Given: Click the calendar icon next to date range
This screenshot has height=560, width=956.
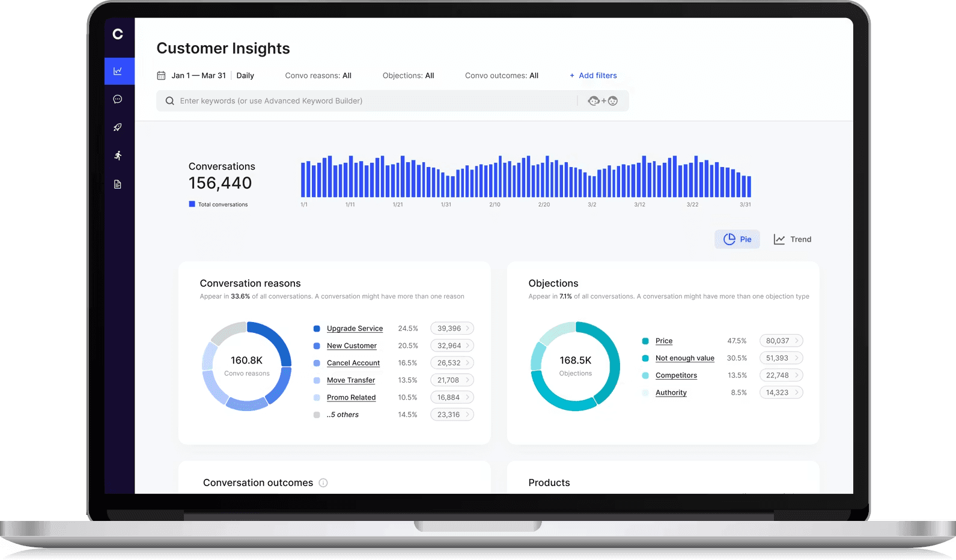Looking at the screenshot, I should pyautogui.click(x=161, y=76).
